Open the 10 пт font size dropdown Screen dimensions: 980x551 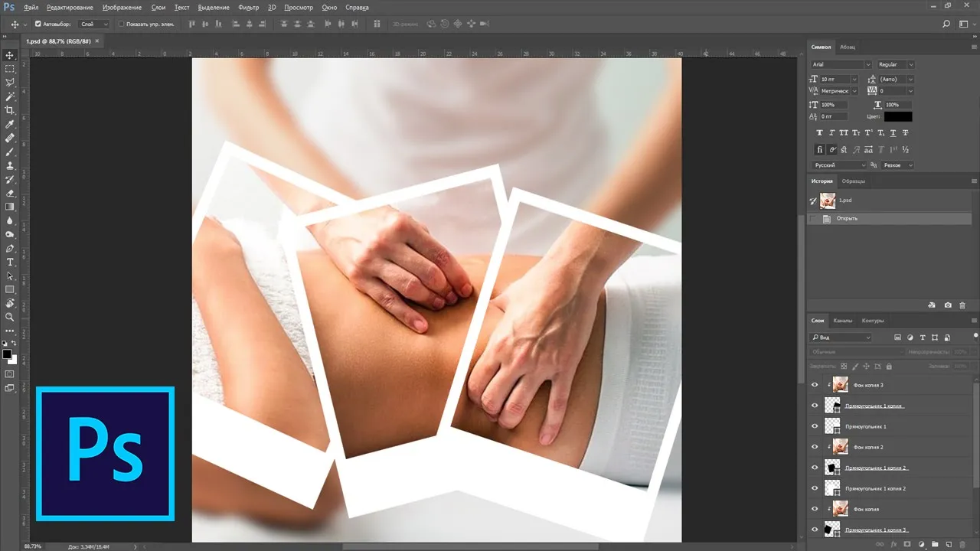coord(839,79)
